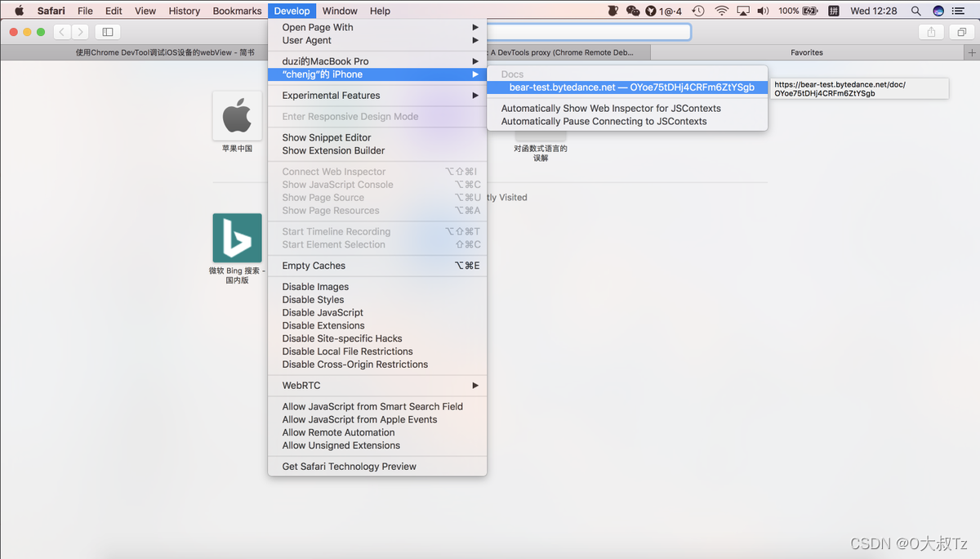Expand Open Page With submenu
This screenshot has height=559, width=980.
[378, 27]
